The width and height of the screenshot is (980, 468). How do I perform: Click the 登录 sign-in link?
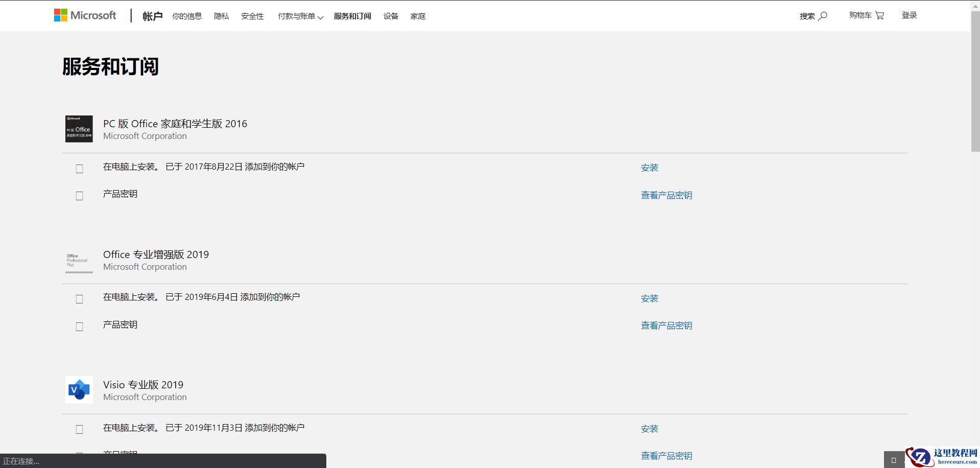pos(910,15)
